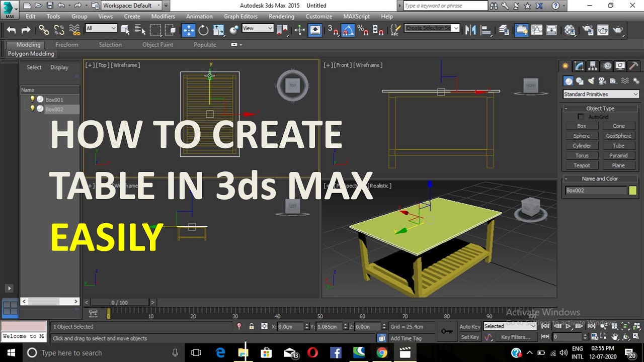Click the Box primitive button

[x=582, y=126]
